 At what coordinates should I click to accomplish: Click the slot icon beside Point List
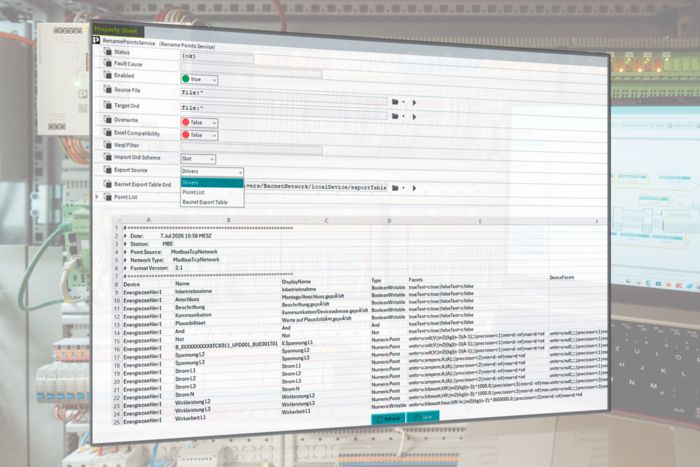[x=108, y=196]
